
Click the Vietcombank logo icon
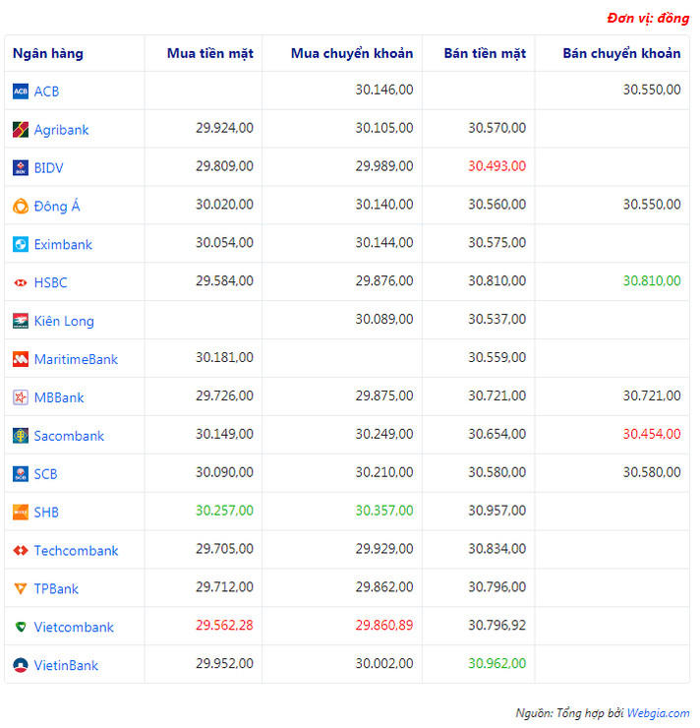click(20, 628)
